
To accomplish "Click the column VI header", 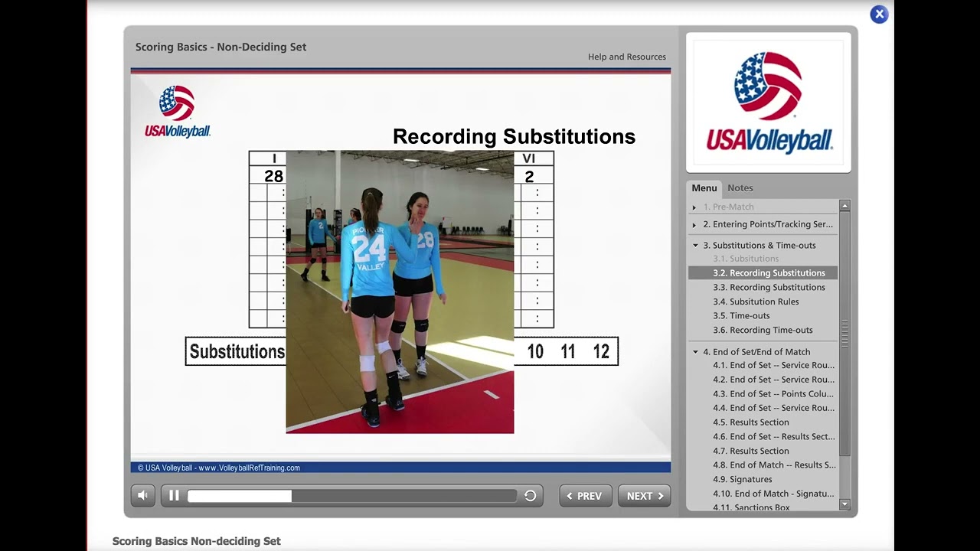I will pyautogui.click(x=529, y=158).
